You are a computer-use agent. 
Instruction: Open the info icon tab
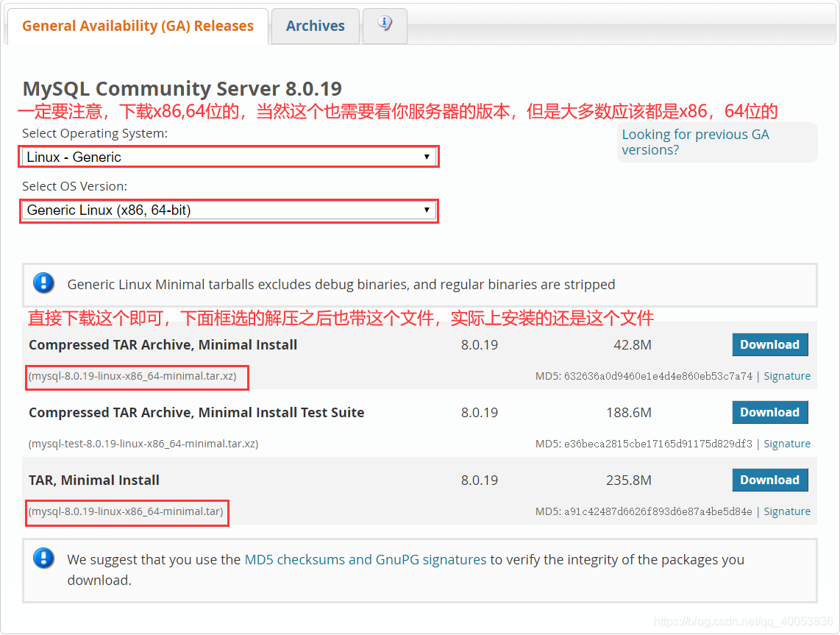(385, 25)
